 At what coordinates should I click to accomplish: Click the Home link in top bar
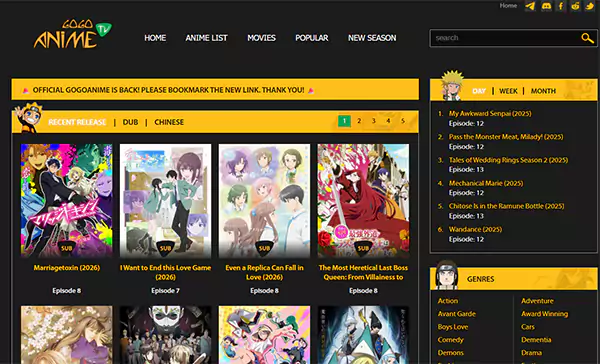point(508,6)
